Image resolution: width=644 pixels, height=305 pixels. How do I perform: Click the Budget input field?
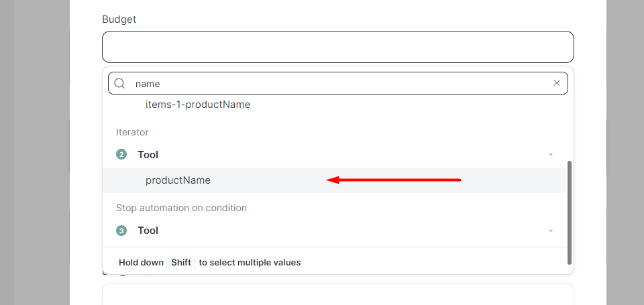coord(337,47)
